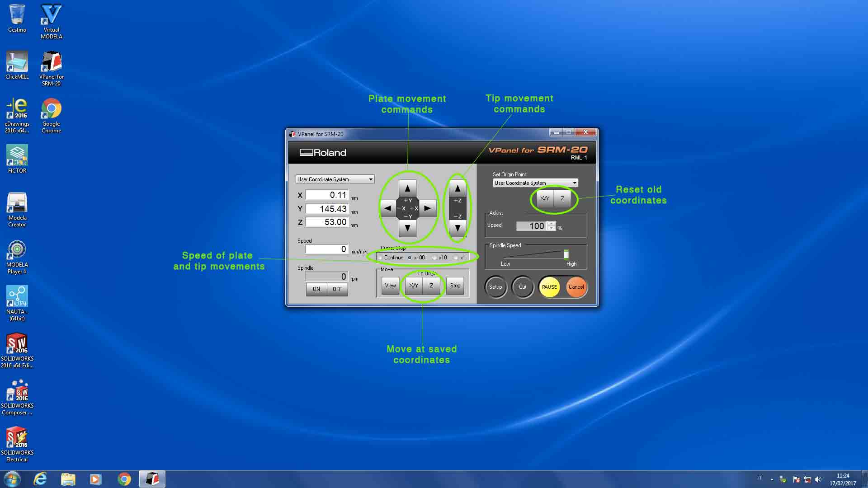
Task: Move the plate in the +Y direction
Action: 407,188
